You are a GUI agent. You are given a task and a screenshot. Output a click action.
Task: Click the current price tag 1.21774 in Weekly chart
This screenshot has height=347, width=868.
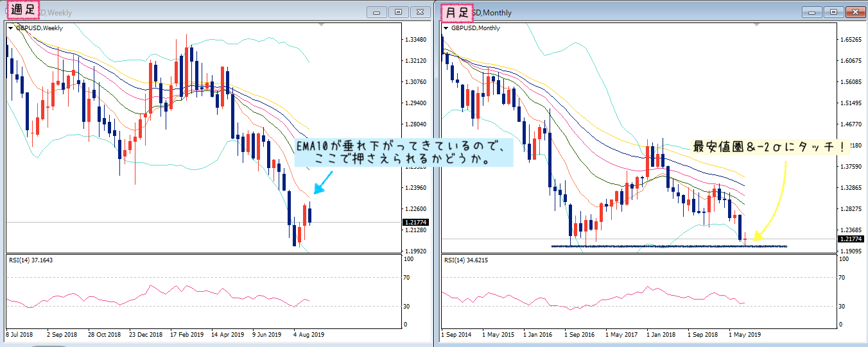tap(417, 223)
